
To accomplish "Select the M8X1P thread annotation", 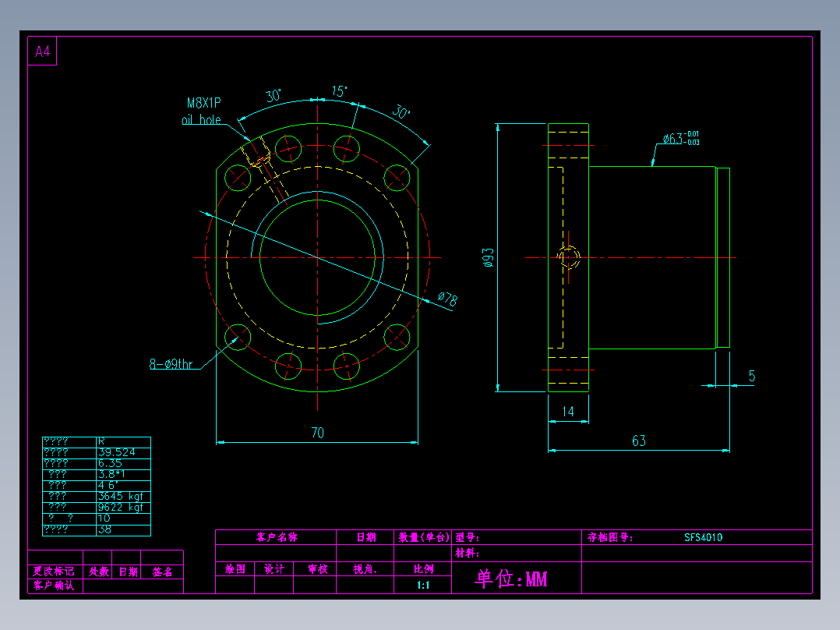I will pyautogui.click(x=203, y=103).
